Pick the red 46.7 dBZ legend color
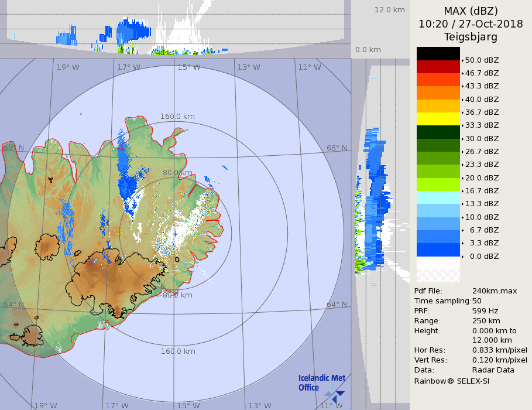Image resolution: width=532 pixels, height=410 pixels. (438, 67)
